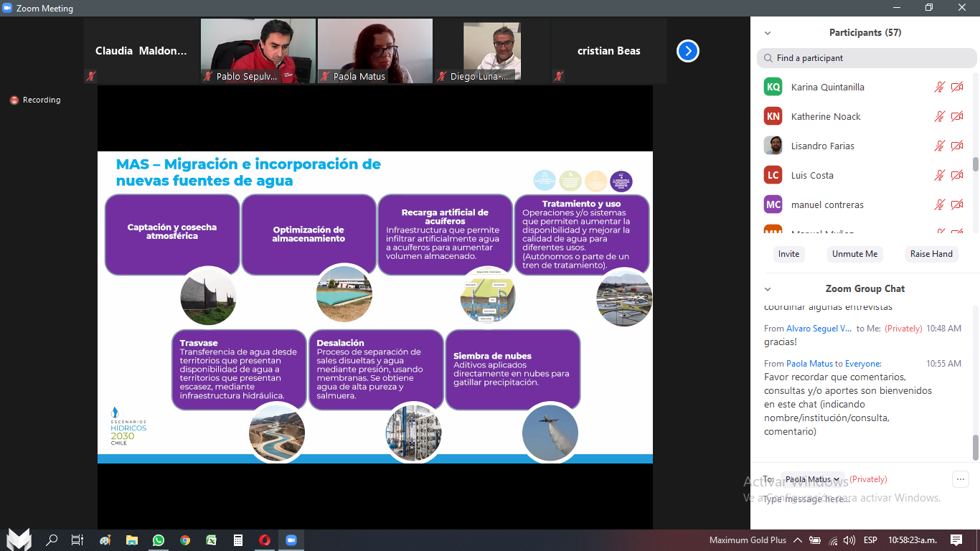980x551 pixels.
Task: Click the ESP language indicator in taskbar
Action: pyautogui.click(x=870, y=540)
